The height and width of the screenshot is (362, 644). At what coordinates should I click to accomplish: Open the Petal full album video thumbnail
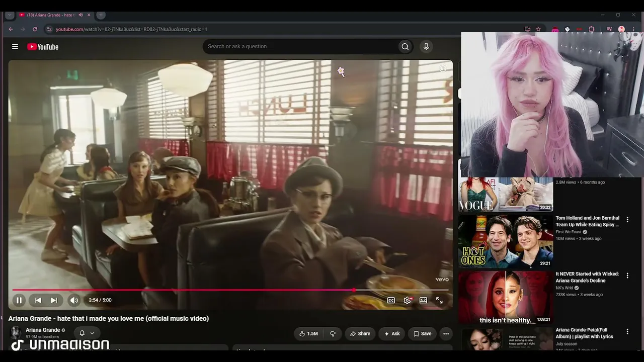[506, 339]
